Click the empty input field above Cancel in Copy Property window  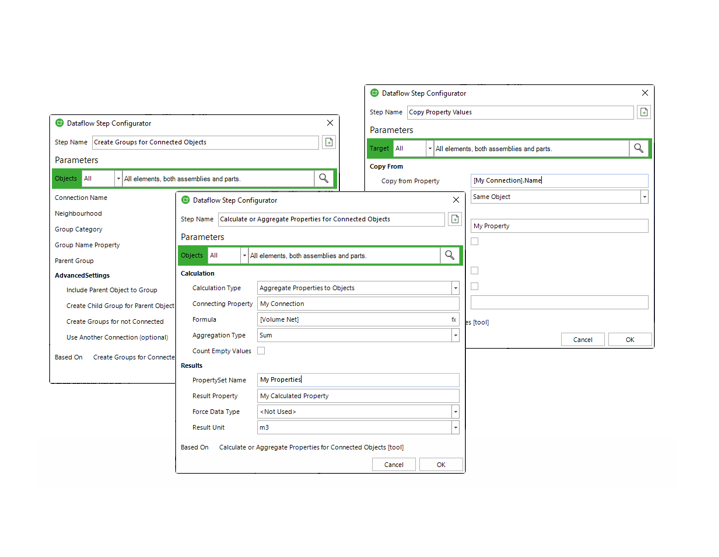(559, 302)
